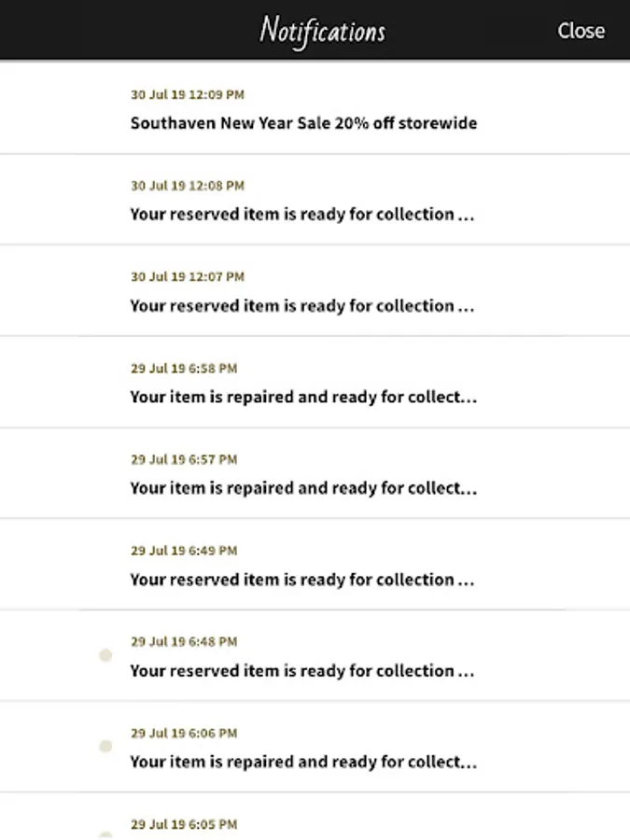Click unread dot beside 6:06 PM notification

click(105, 747)
